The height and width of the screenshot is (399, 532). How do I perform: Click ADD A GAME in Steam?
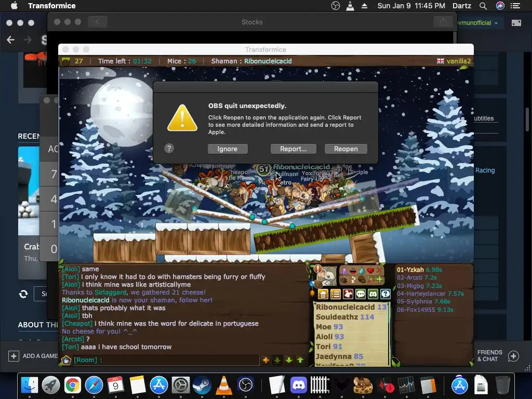click(33, 356)
